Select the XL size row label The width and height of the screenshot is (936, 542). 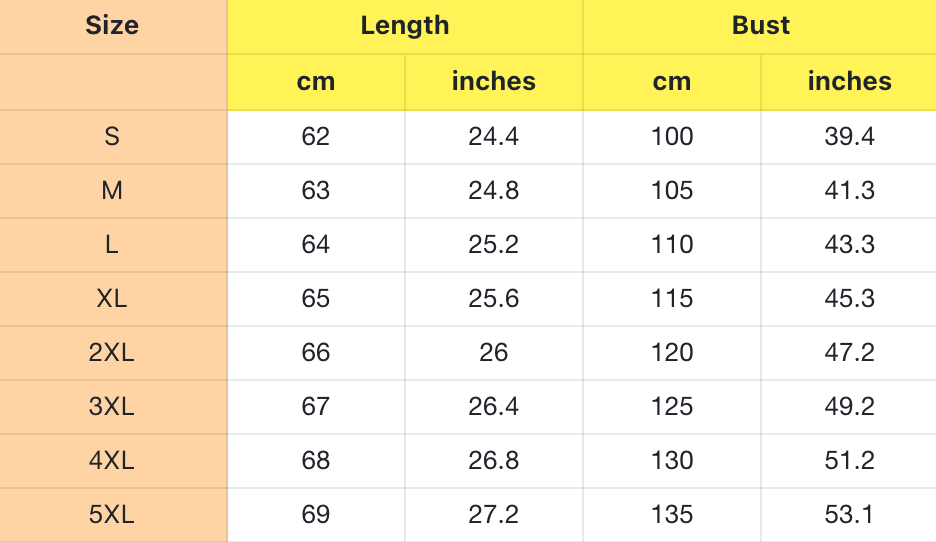(x=112, y=299)
